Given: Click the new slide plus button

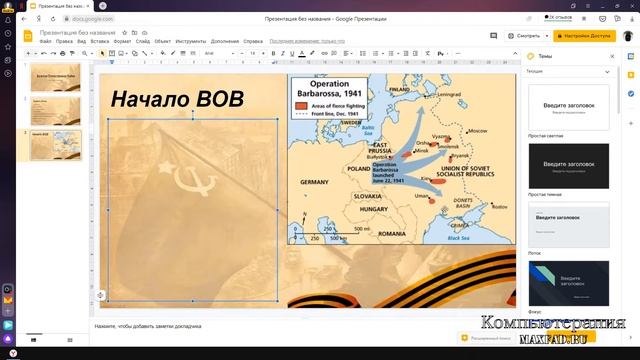Looking at the screenshot, I should click(x=28, y=53).
